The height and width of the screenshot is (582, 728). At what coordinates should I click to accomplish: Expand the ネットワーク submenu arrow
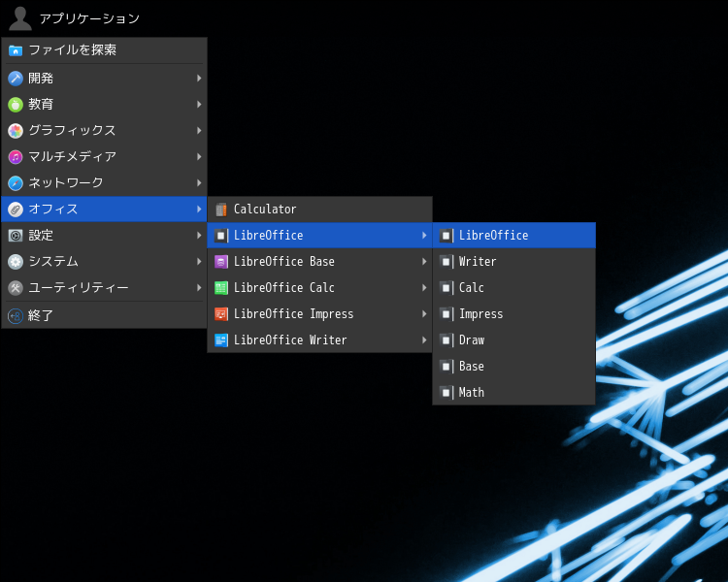pyautogui.click(x=199, y=183)
